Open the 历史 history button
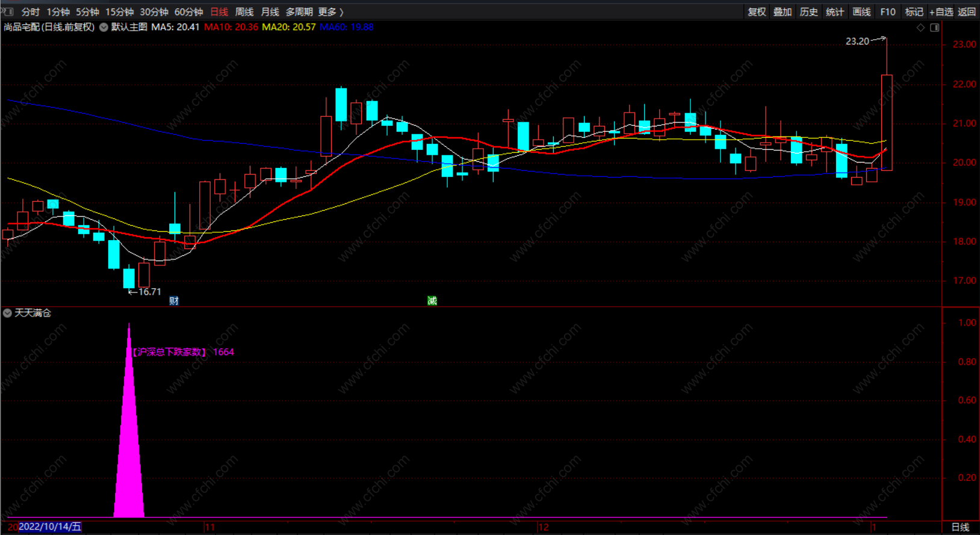Image resolution: width=980 pixels, height=535 pixels. pyautogui.click(x=808, y=12)
